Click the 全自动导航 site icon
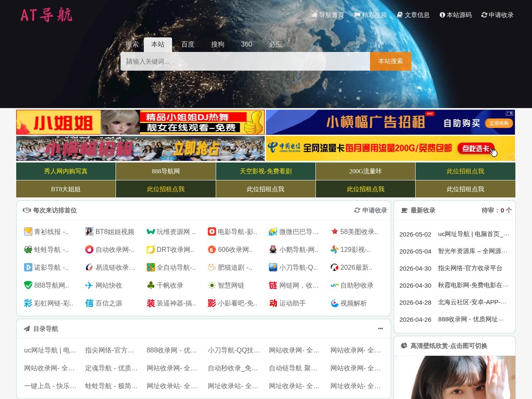532x399 pixels. [151, 267]
